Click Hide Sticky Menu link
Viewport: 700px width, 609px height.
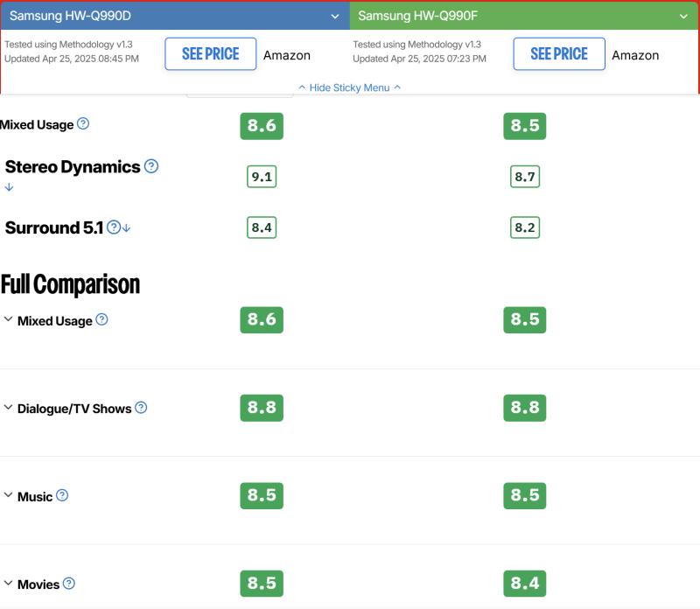[349, 87]
